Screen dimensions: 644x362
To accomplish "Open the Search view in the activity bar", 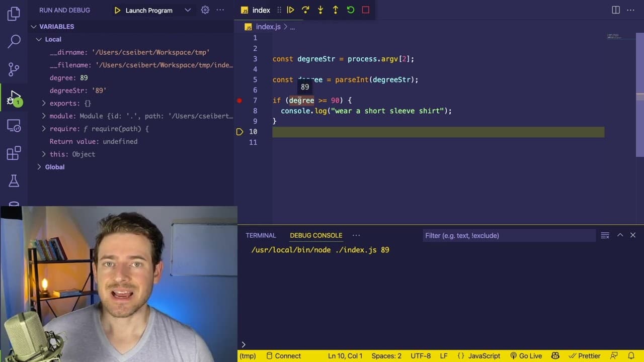I will click(14, 41).
